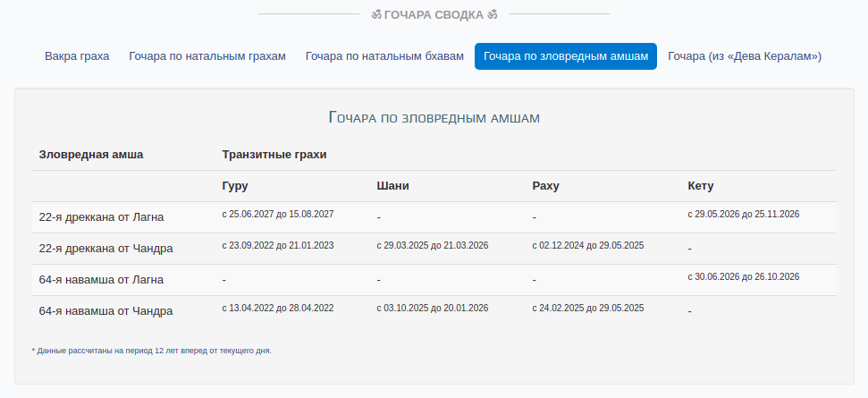Viewport: 868px width, 398px height.
Task: Click the date range с 25.06.2027 до 15.08.2027
Action: pyautogui.click(x=278, y=215)
